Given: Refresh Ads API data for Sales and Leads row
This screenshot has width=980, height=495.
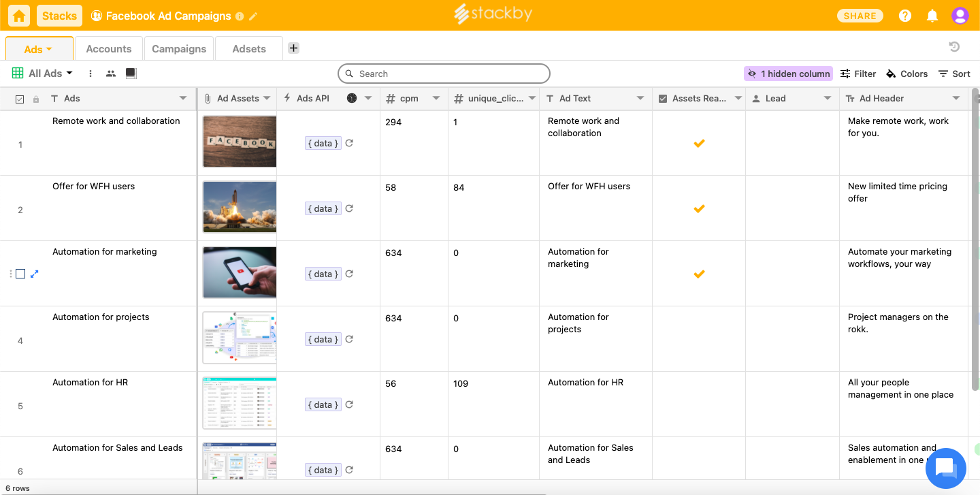Looking at the screenshot, I should coord(349,470).
